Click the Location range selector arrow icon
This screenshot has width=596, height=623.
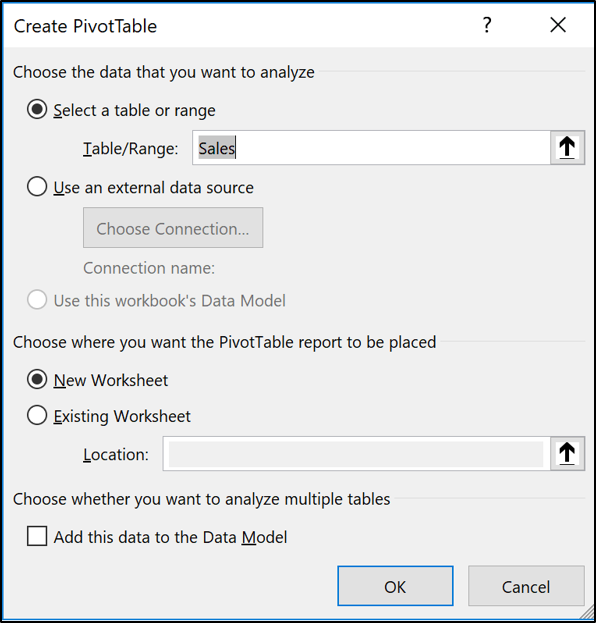tap(567, 453)
